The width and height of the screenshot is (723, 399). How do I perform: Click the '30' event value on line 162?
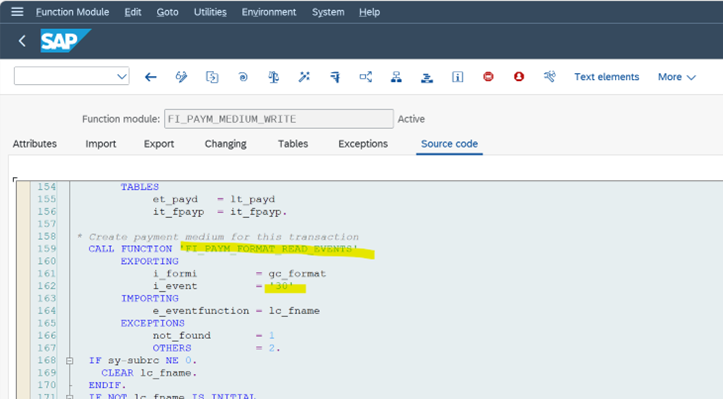point(281,286)
